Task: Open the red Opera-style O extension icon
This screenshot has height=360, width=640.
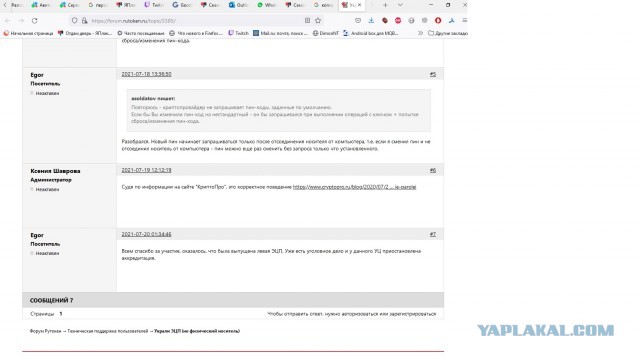Action: (x=438, y=20)
